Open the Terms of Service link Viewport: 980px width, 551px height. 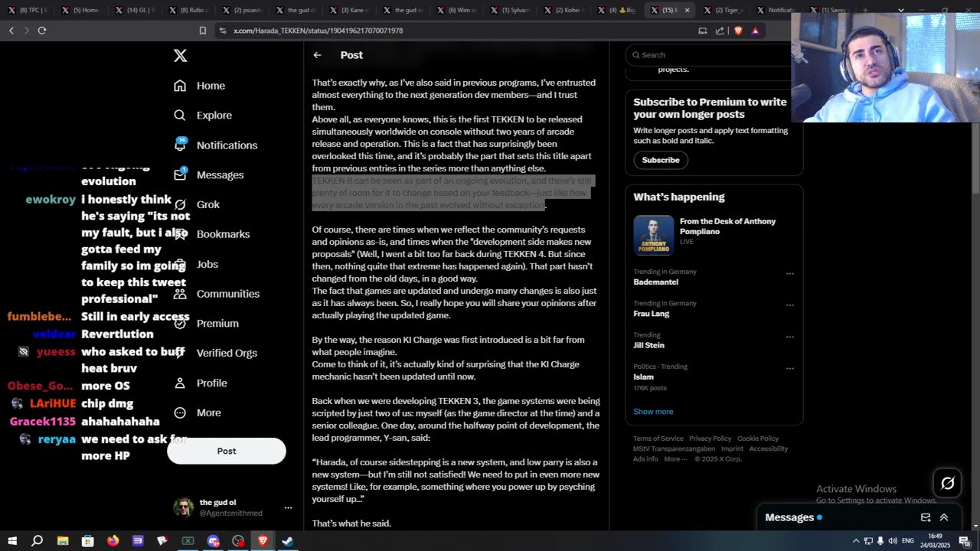coord(658,439)
